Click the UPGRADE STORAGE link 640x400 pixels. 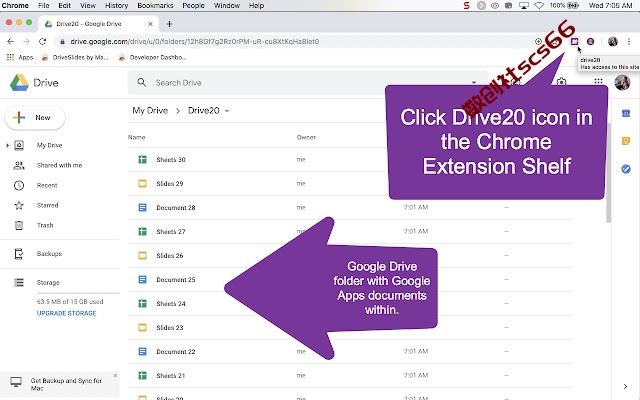click(x=67, y=313)
